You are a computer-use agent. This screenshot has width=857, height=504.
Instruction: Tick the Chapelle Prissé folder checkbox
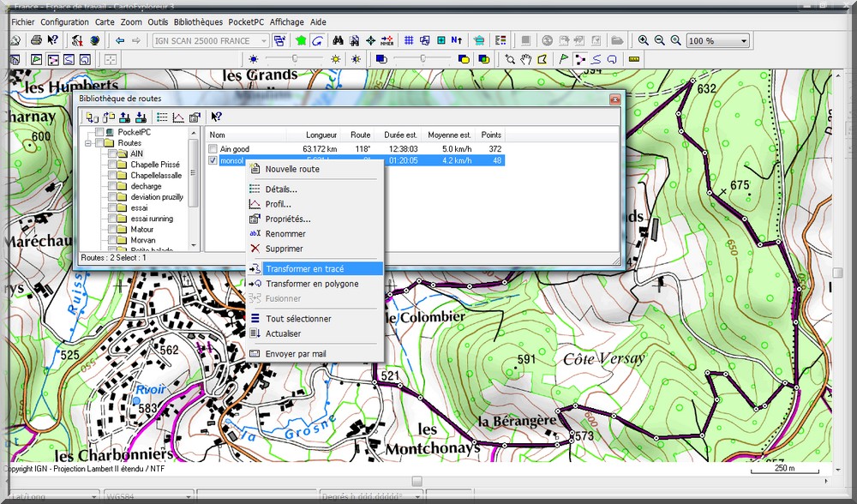112,165
